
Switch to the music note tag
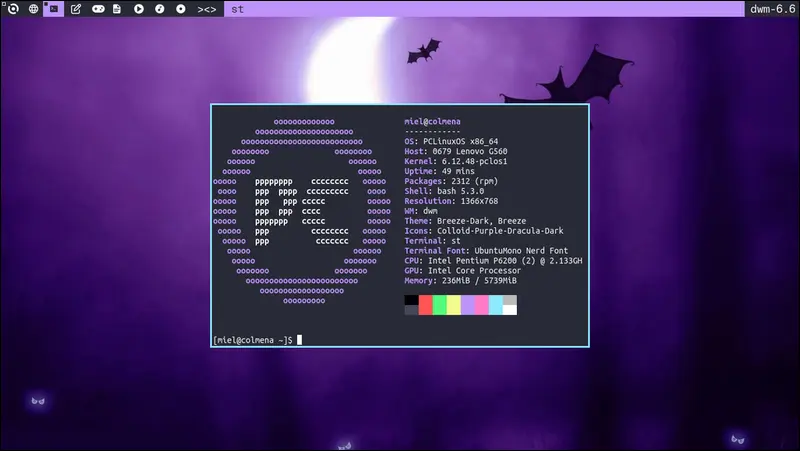160,9
